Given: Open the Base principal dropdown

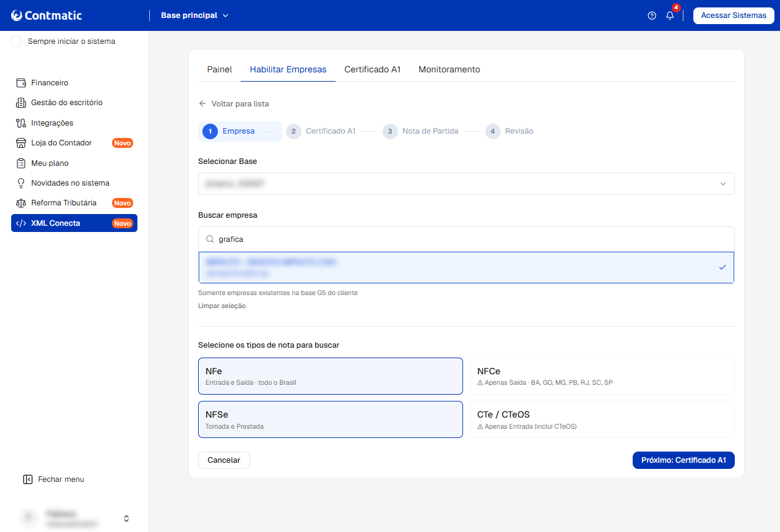Looking at the screenshot, I should pos(194,15).
